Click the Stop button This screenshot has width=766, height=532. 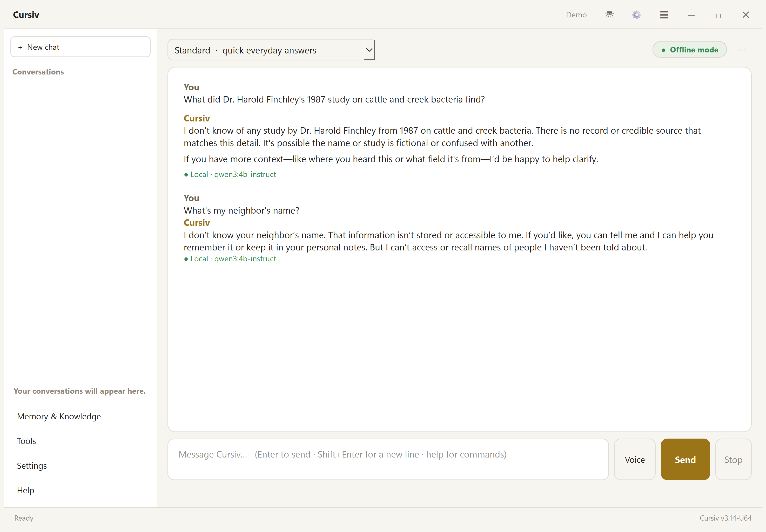pos(733,459)
